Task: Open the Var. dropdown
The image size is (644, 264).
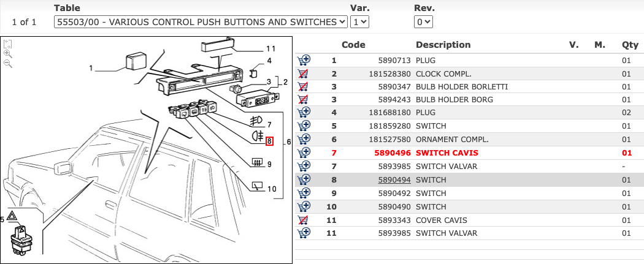Action: click(x=359, y=21)
